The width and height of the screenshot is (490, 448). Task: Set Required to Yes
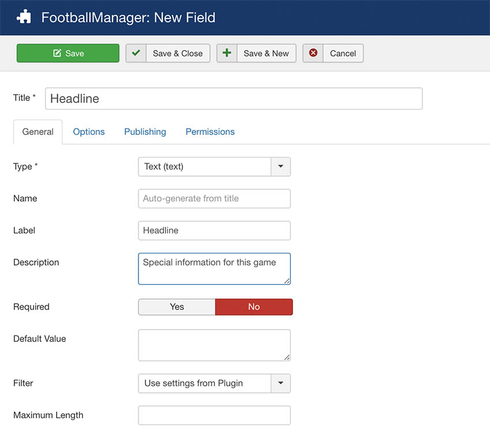pos(177,307)
